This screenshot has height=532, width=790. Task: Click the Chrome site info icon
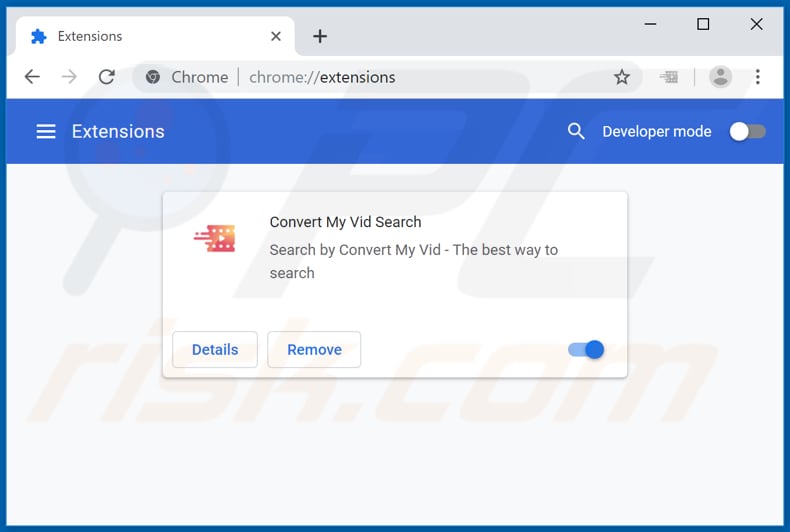coord(153,77)
